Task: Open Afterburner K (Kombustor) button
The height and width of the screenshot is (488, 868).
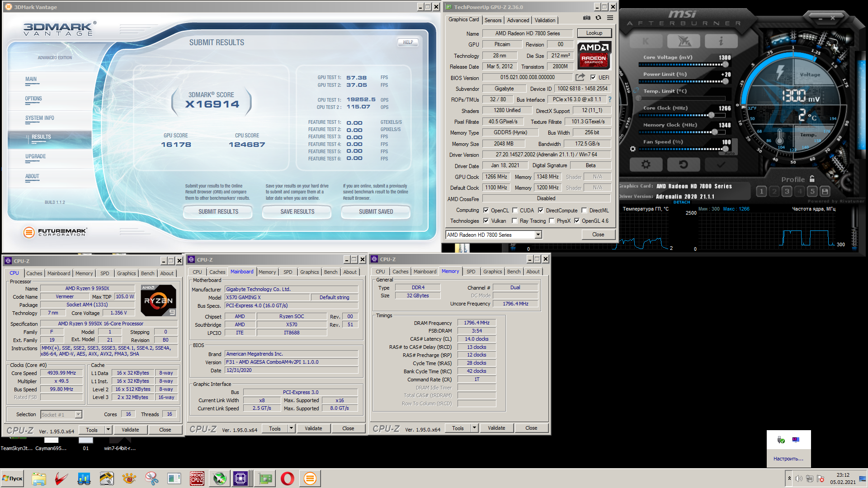Action: point(646,41)
